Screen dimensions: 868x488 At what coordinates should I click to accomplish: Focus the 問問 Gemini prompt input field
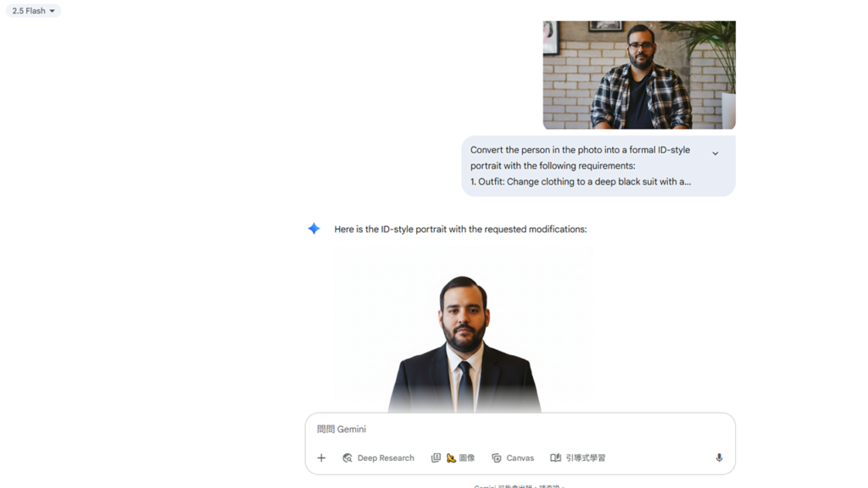(x=520, y=429)
